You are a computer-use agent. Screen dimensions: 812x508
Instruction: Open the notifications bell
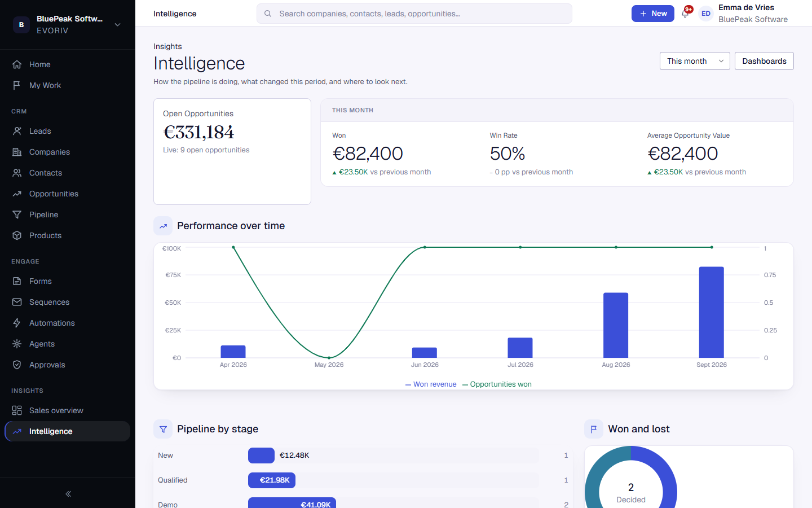pos(685,14)
